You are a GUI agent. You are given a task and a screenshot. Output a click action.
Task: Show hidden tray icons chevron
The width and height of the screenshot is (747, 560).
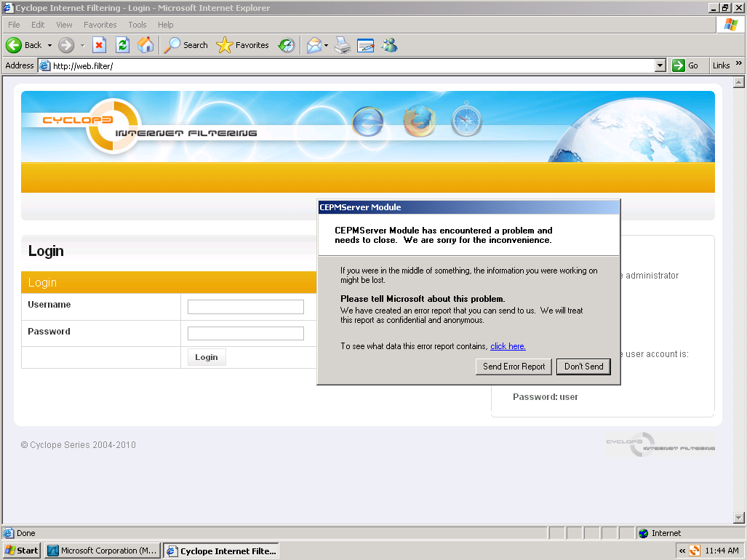[x=682, y=551]
